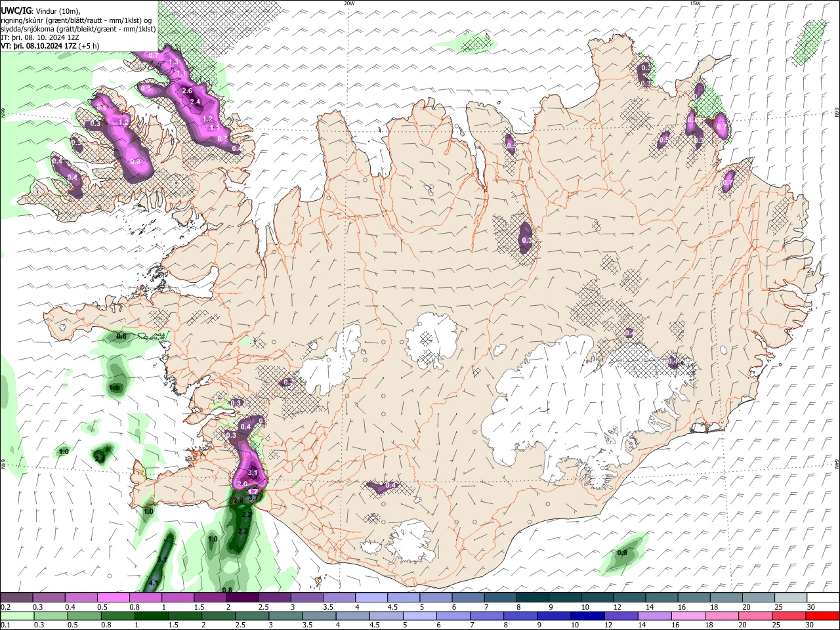Click the pale green 0.1–0.3 rain legend swatch

tap(16, 616)
